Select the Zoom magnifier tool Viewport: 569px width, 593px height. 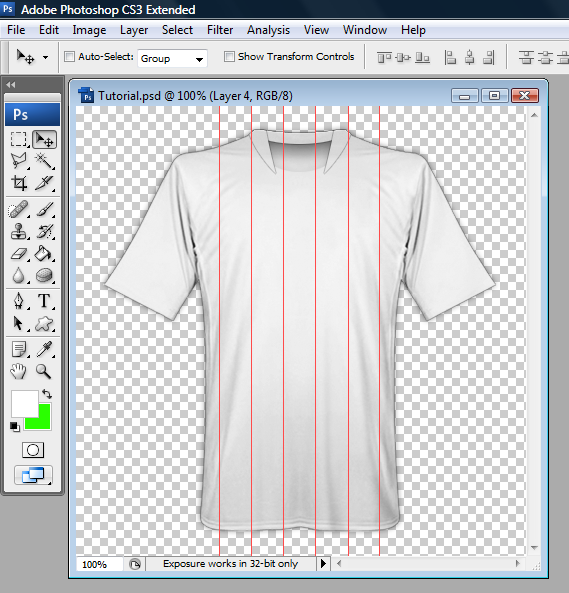44,371
